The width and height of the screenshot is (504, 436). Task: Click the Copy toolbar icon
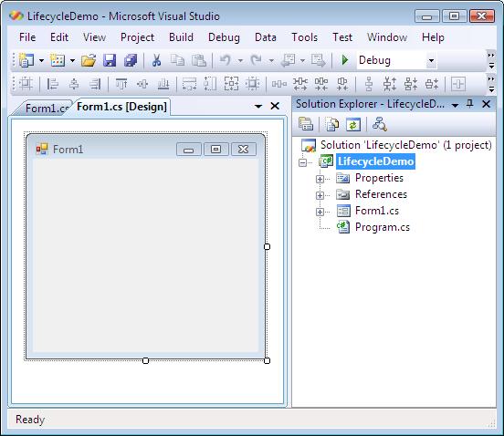pyautogui.click(x=177, y=60)
